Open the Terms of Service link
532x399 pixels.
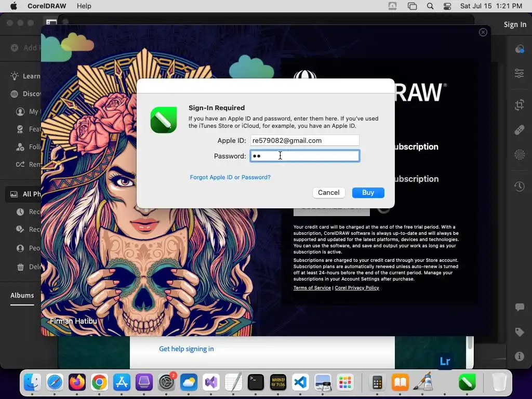[x=312, y=288]
